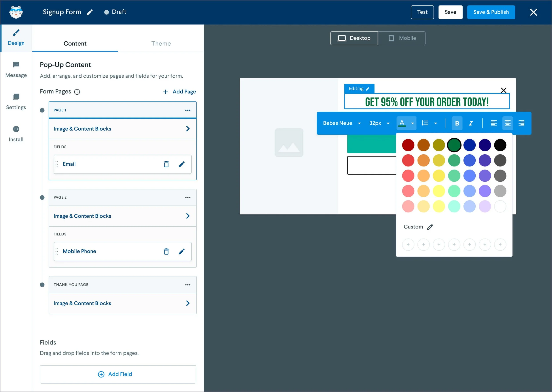Click the Save & Publish button
The height and width of the screenshot is (392, 552).
[491, 12]
